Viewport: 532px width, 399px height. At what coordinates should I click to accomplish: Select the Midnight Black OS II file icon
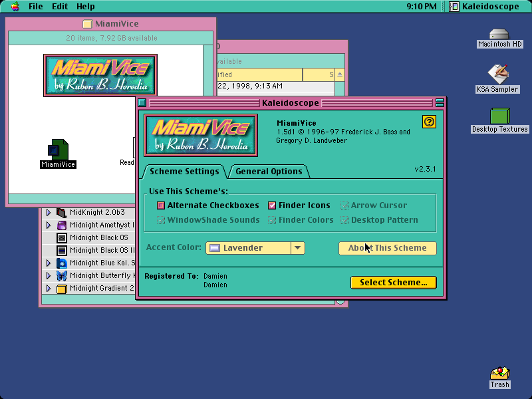click(61, 251)
